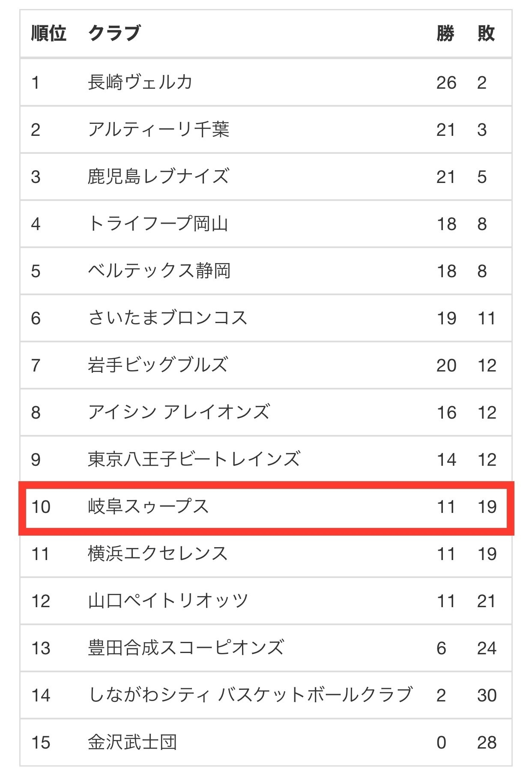This screenshot has width=532, height=782.
Task: Click 山口ペイトリオッツ team name
Action: [x=168, y=601]
